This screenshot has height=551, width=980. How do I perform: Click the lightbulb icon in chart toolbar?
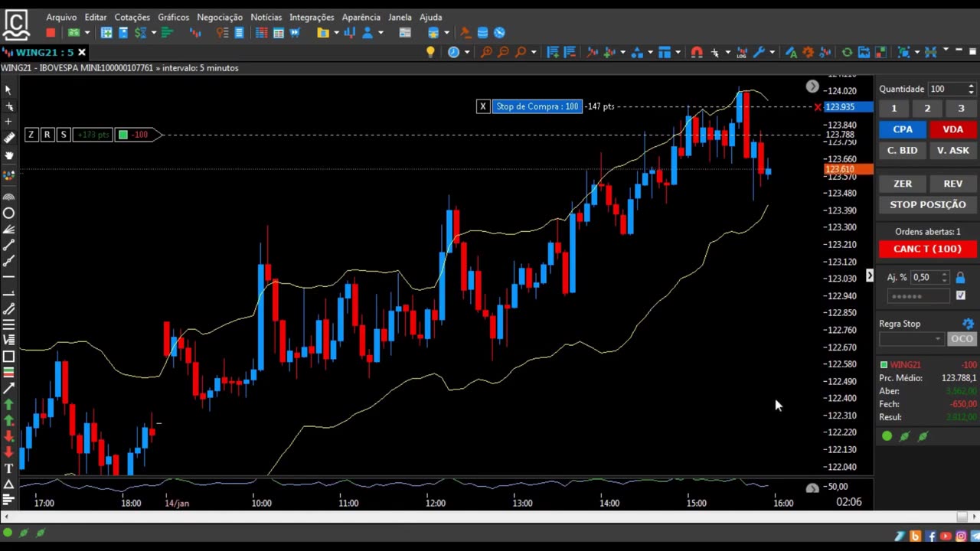(430, 52)
